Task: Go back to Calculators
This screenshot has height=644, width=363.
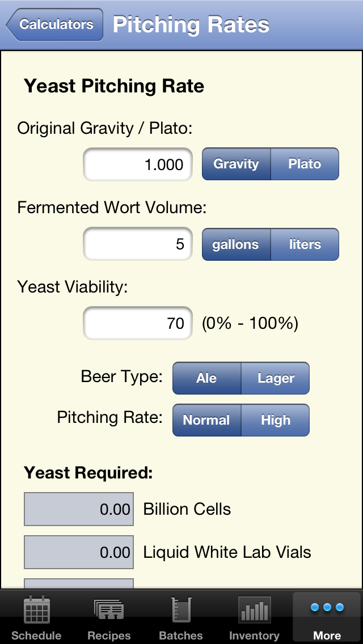Action: click(x=55, y=24)
